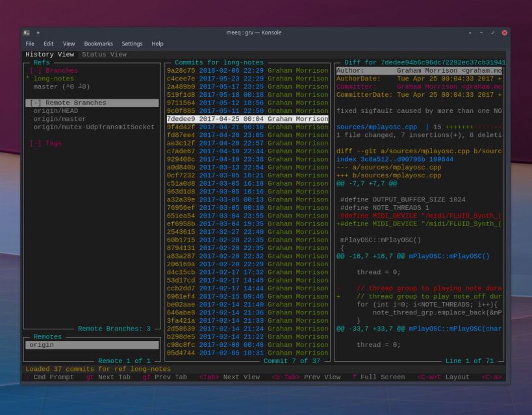Screen dimensions: 532x415
Task: Open the Bookmarks menu
Action: (x=98, y=44)
